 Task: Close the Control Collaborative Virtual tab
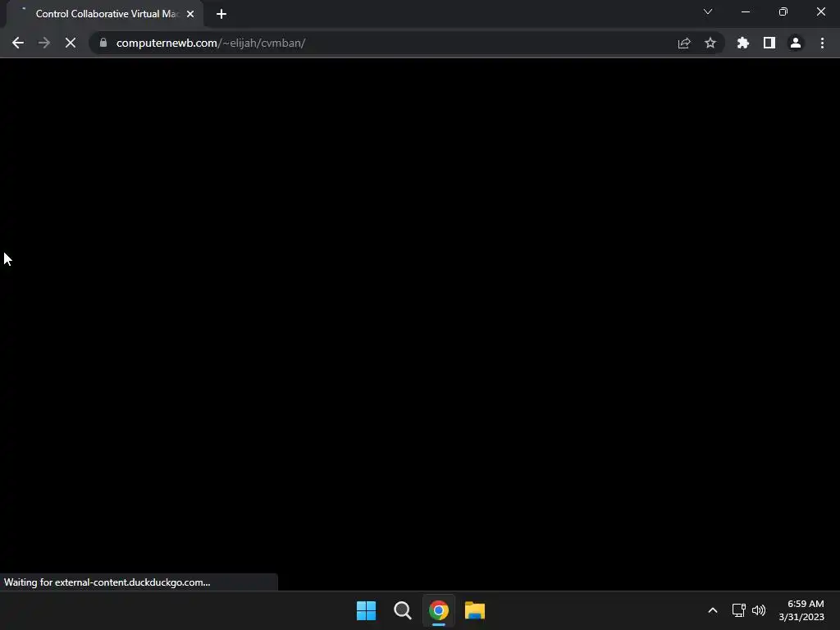tap(190, 14)
